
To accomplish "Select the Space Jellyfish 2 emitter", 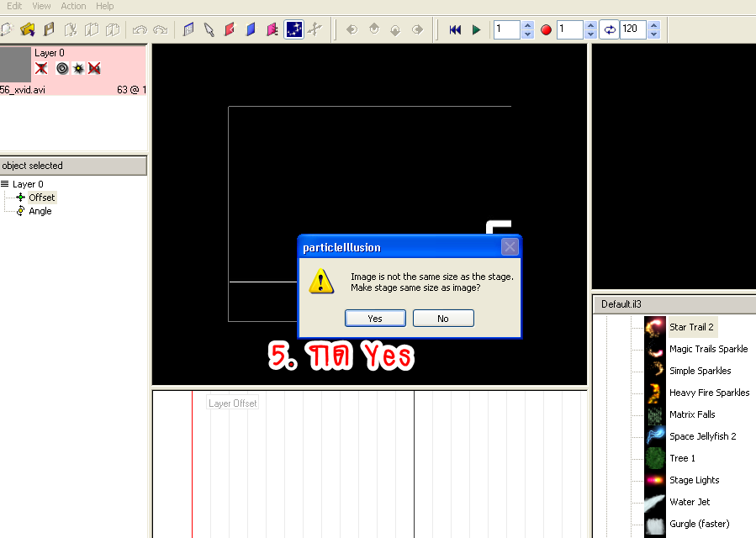I will 702,436.
